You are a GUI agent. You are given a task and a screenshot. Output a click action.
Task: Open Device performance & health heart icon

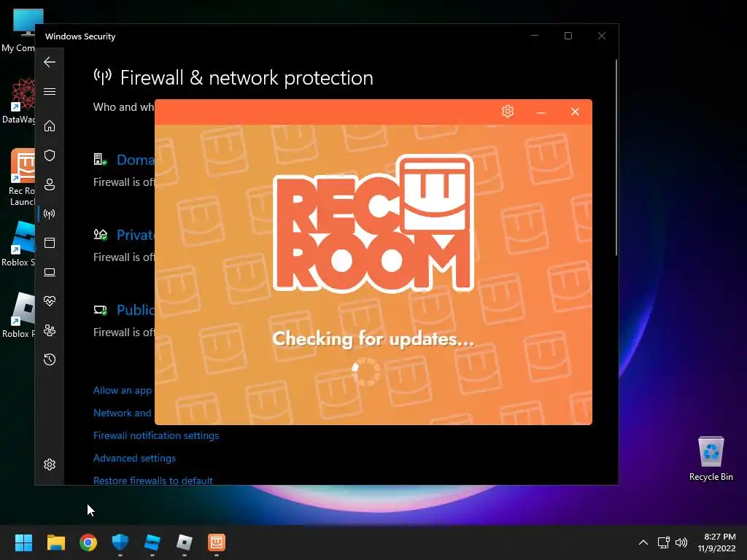point(50,301)
